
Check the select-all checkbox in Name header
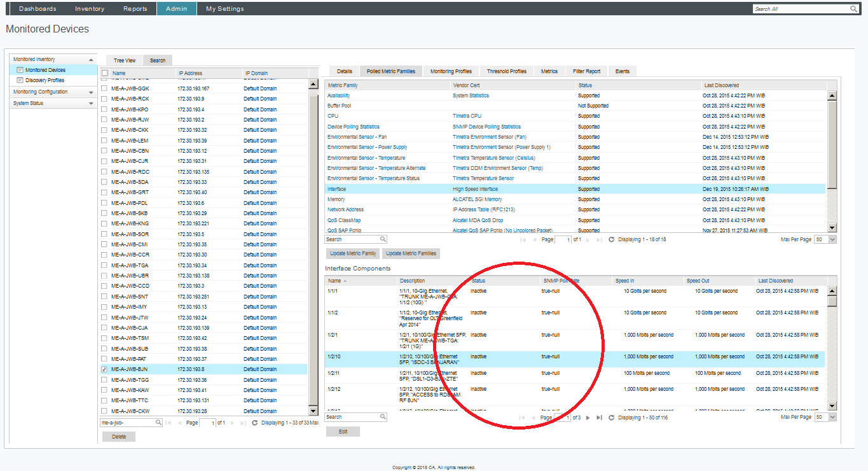tap(104, 73)
